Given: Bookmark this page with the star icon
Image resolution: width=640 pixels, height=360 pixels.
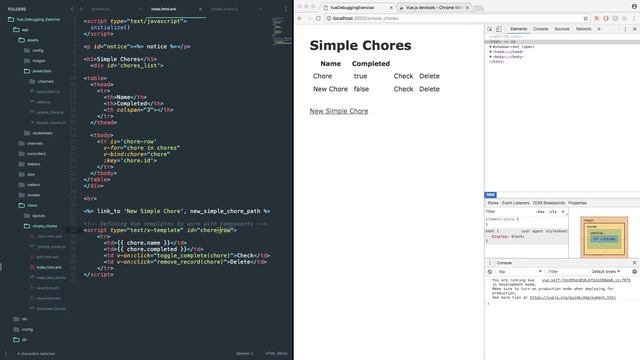Looking at the screenshot, I should [x=585, y=18].
